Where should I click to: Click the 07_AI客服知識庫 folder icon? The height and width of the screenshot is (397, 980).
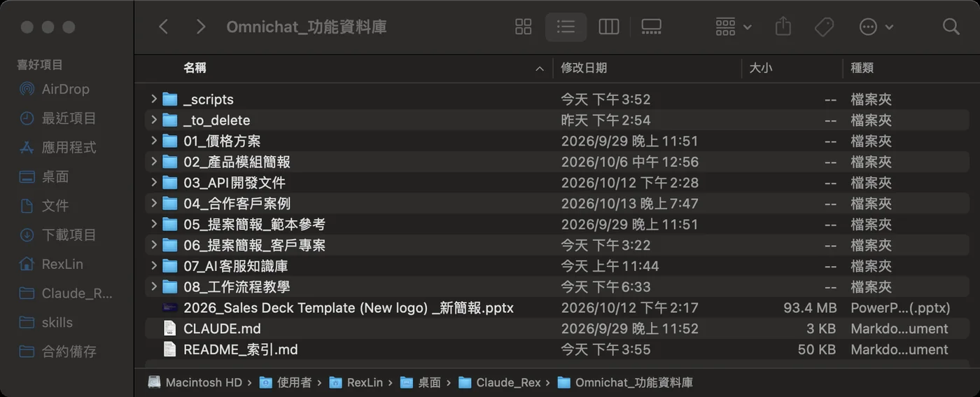click(169, 266)
